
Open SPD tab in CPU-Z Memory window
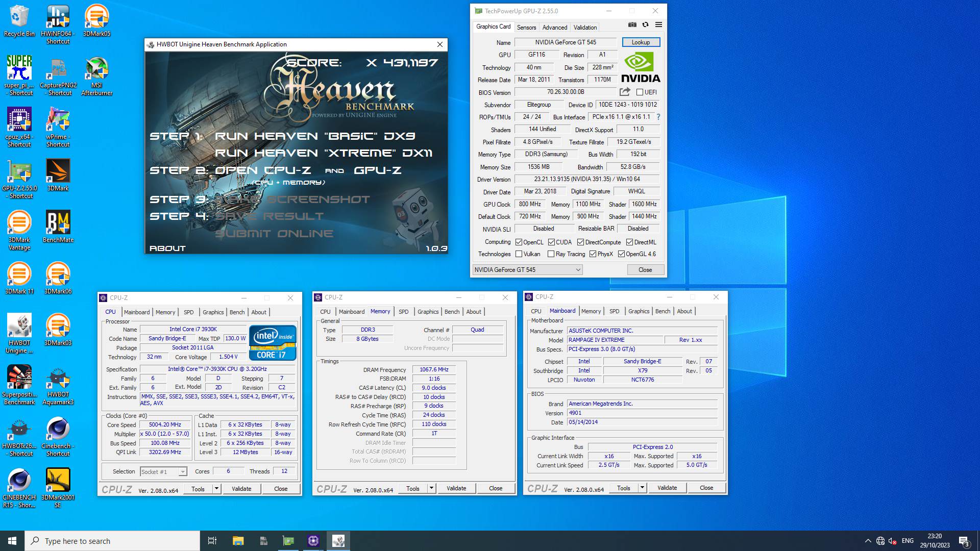click(403, 312)
